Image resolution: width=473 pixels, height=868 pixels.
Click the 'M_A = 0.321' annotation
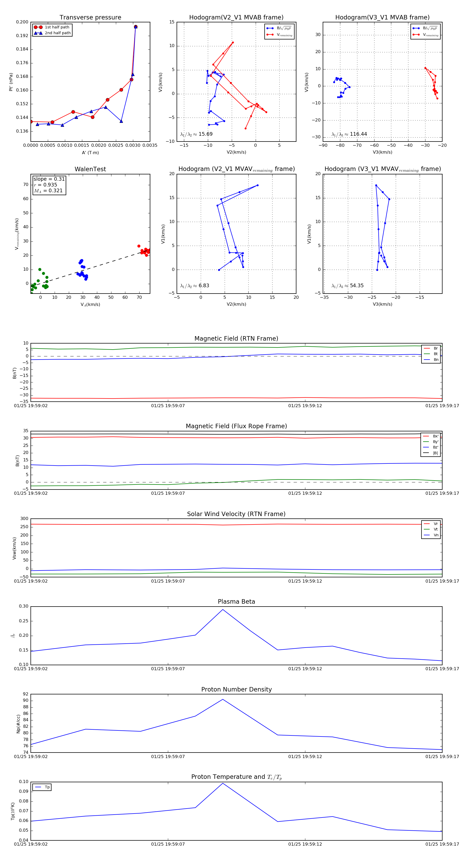click(48, 191)
